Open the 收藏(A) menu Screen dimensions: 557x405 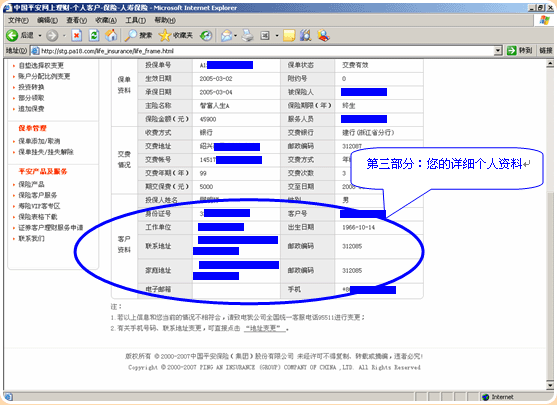coord(106,20)
